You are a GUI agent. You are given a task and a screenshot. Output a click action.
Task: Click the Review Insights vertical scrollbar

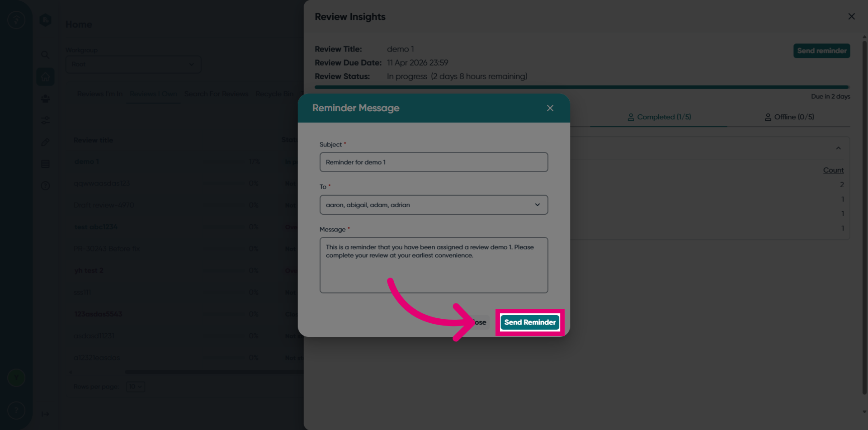[864, 217]
